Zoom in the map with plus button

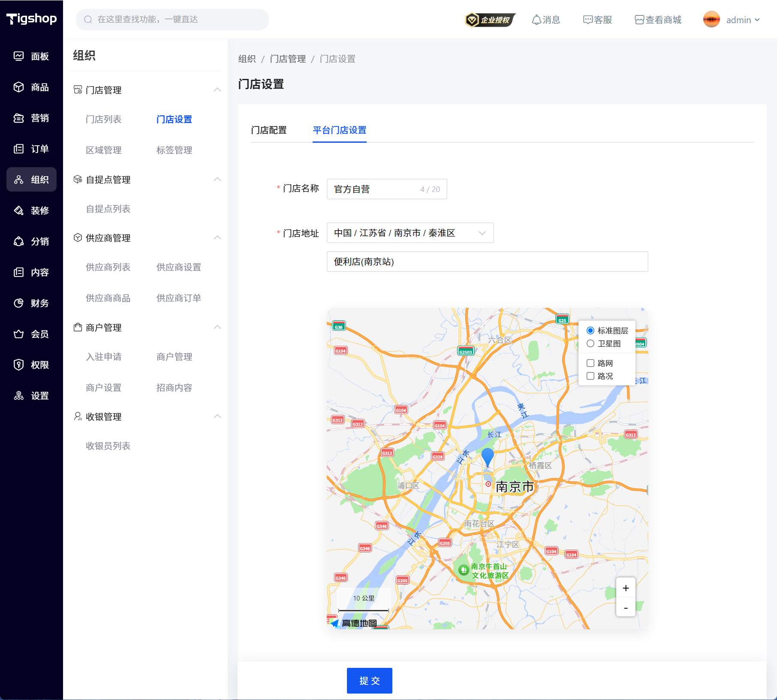click(626, 588)
